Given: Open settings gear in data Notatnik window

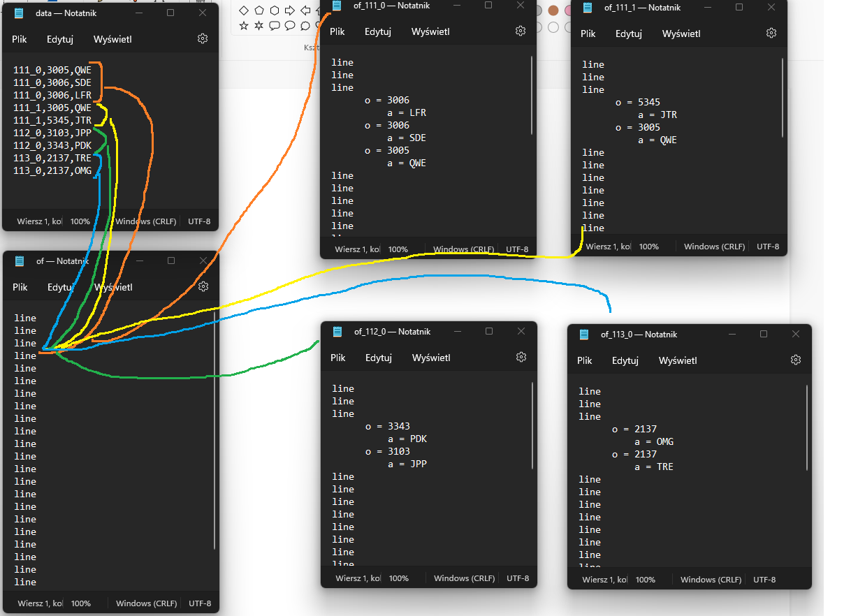Looking at the screenshot, I should coord(203,39).
